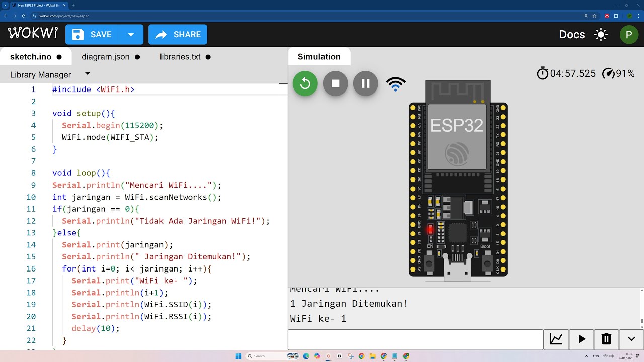Show hidden system tray icons

[586, 356]
